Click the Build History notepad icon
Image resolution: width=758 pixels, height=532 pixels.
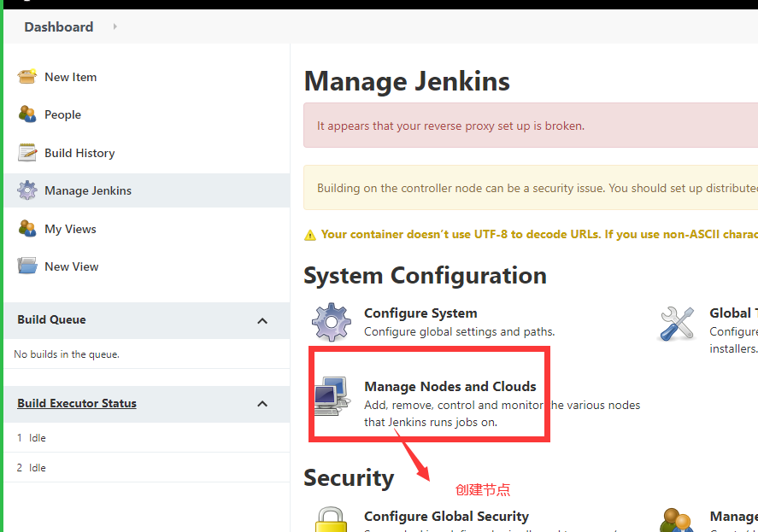27,152
